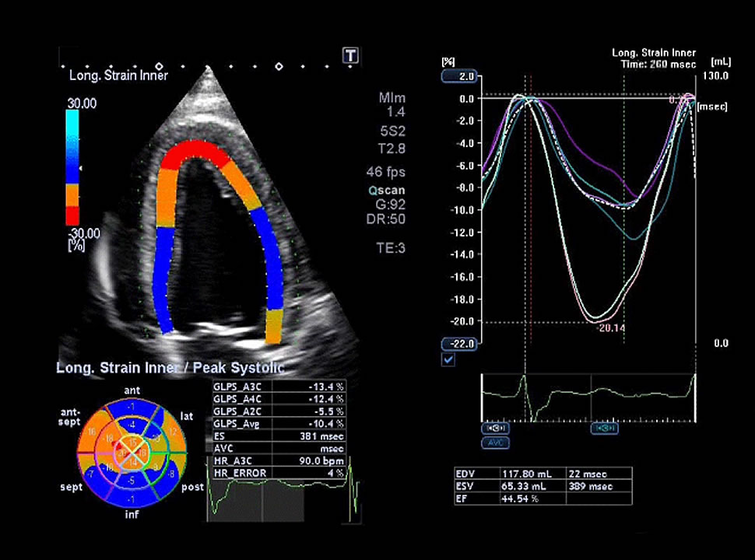Click the 2.0 upper axis limit field
The width and height of the screenshot is (755, 560).
coord(458,76)
